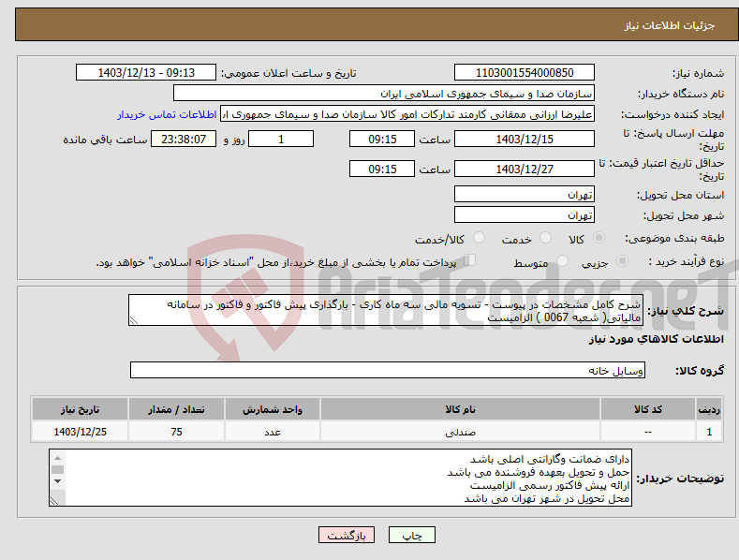Click the buyer notes scrollbar up arrow
The height and width of the screenshot is (560, 739).
coord(57,458)
